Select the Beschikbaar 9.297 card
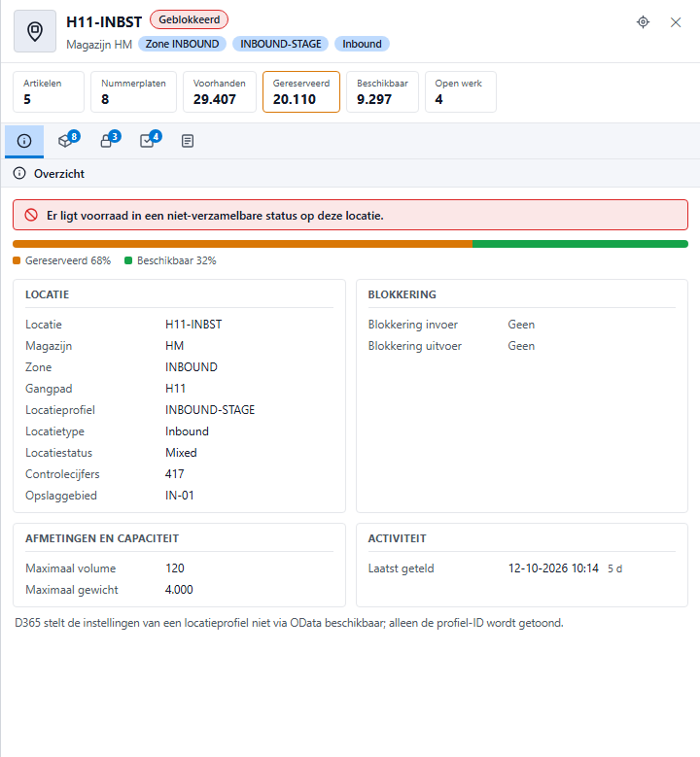The width and height of the screenshot is (700, 757). pyautogui.click(x=383, y=91)
